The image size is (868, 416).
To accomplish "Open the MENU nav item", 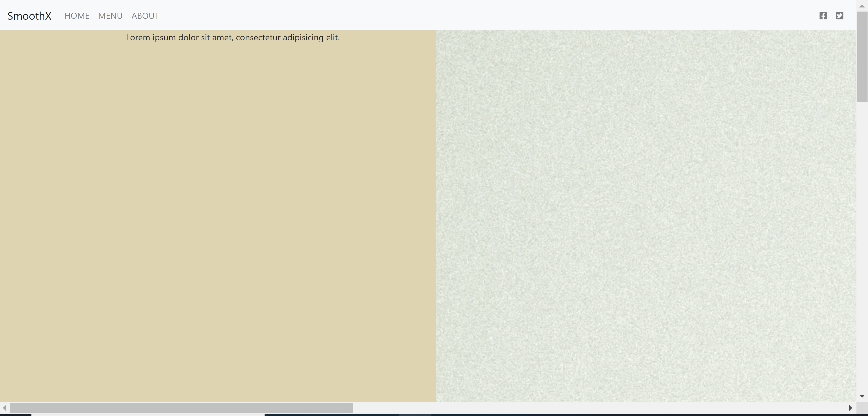I will tap(110, 16).
